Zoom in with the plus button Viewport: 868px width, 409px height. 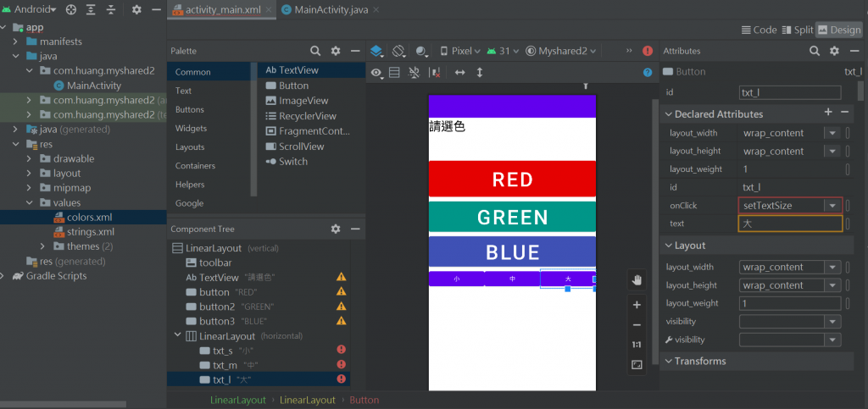click(637, 305)
